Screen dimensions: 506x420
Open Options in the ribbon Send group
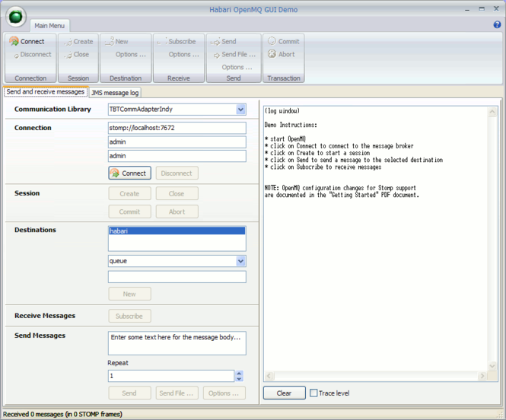(x=237, y=68)
